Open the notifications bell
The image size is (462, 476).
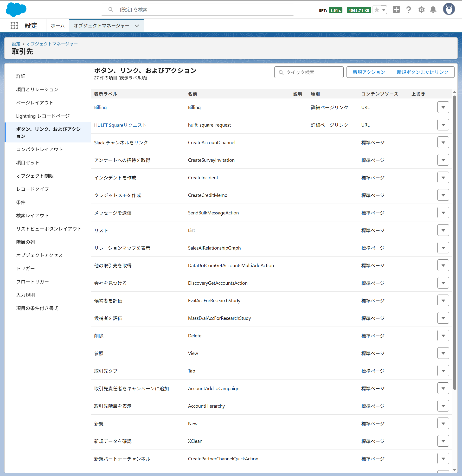tap(433, 10)
